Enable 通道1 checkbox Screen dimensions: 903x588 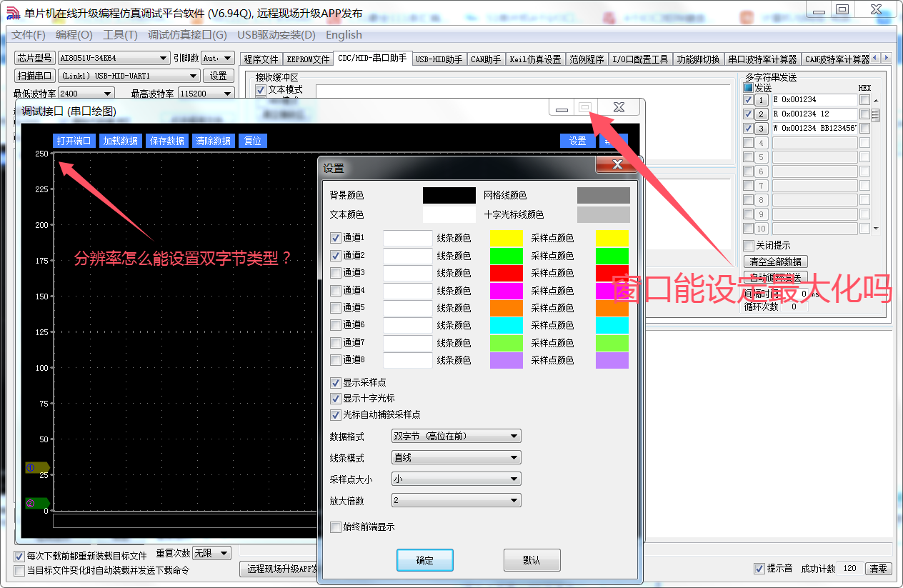click(x=336, y=238)
